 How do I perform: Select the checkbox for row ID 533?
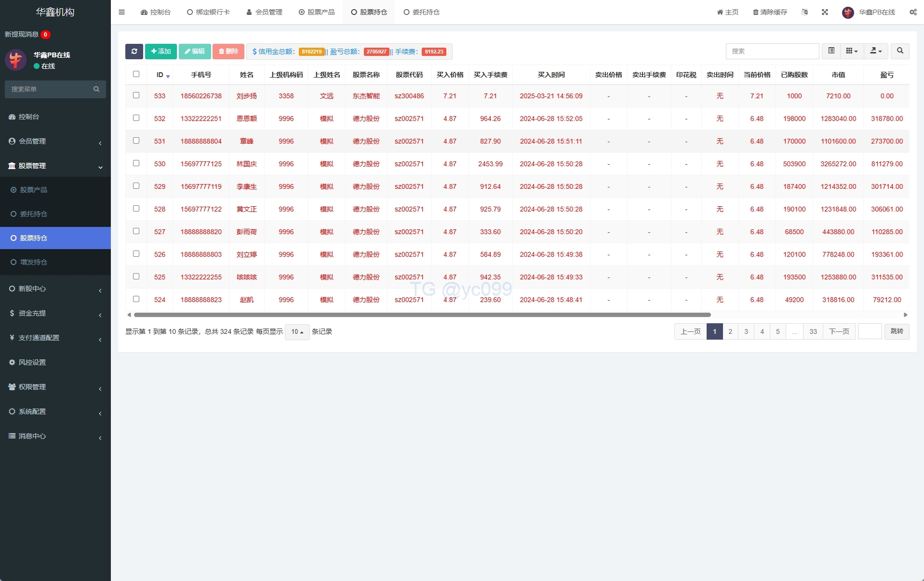(x=136, y=95)
